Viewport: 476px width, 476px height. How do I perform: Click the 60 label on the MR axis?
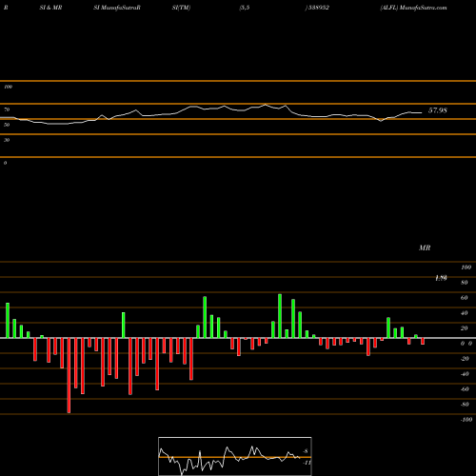465,298
